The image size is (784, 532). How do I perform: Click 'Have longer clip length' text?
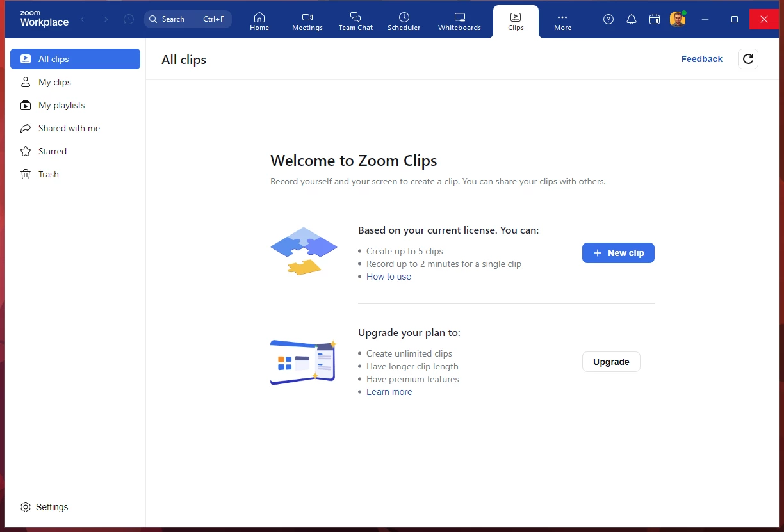(x=412, y=366)
